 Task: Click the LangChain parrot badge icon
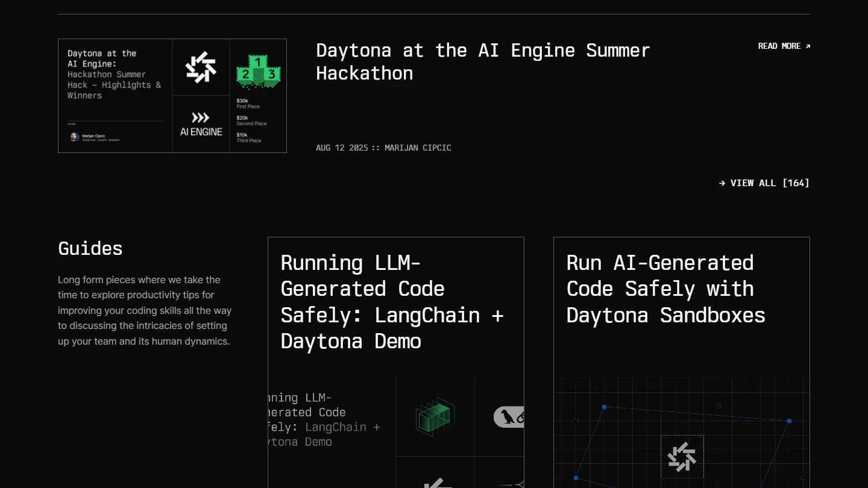point(509,417)
